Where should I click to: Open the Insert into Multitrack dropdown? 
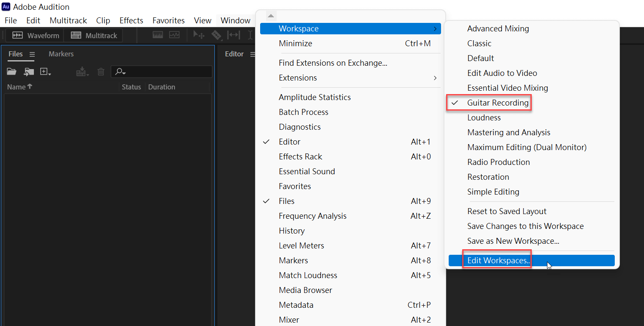tap(83, 72)
